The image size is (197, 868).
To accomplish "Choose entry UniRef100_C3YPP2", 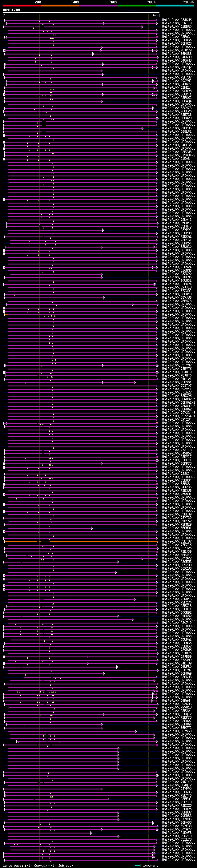I will tap(177, 230).
